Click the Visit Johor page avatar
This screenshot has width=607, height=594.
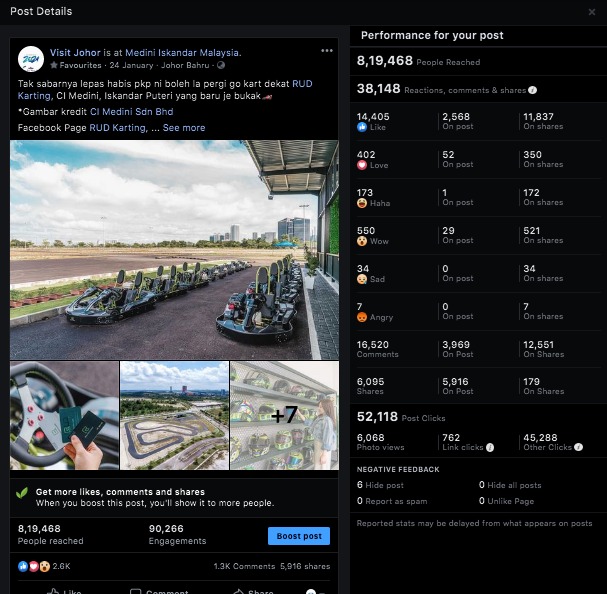[x=31, y=59]
